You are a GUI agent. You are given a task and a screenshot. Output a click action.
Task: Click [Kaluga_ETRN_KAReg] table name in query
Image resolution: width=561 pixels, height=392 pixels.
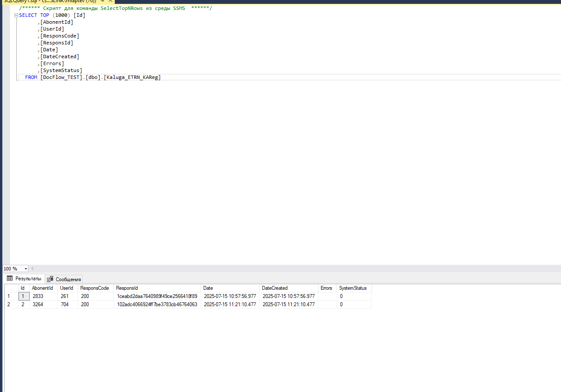coord(132,77)
